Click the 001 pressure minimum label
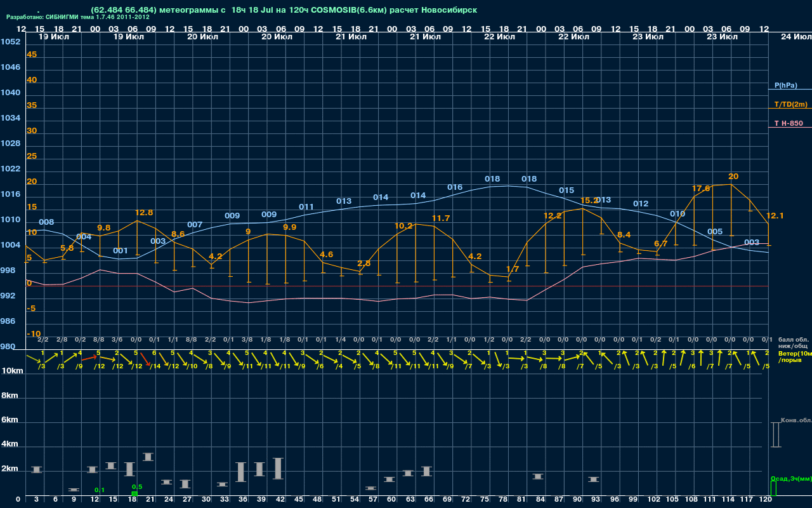The image size is (812, 508). coord(121,251)
